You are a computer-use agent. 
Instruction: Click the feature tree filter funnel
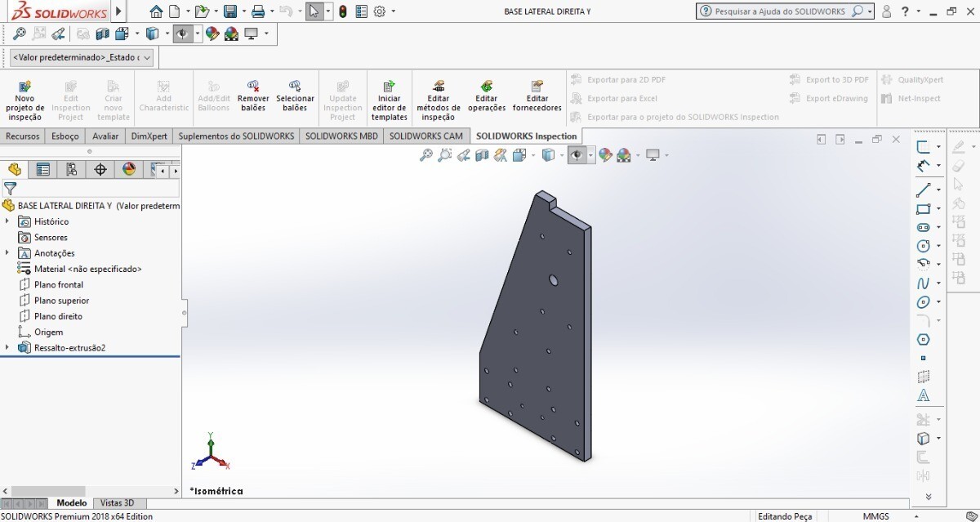10,189
